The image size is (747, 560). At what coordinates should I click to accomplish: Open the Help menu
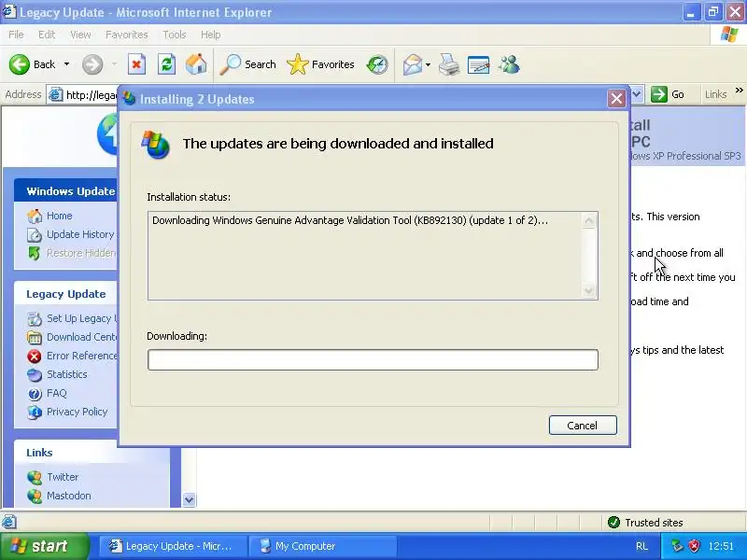coord(211,35)
